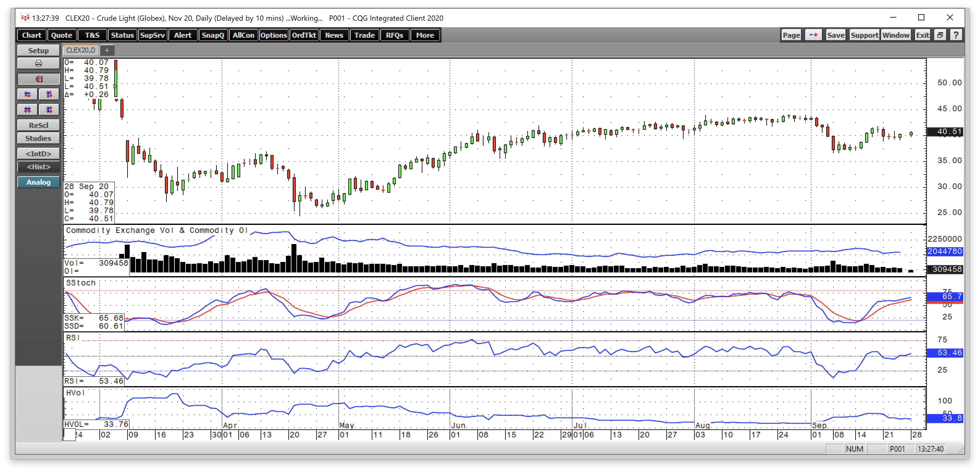
Task: Open RFQs from the toolbar
Action: pos(395,35)
